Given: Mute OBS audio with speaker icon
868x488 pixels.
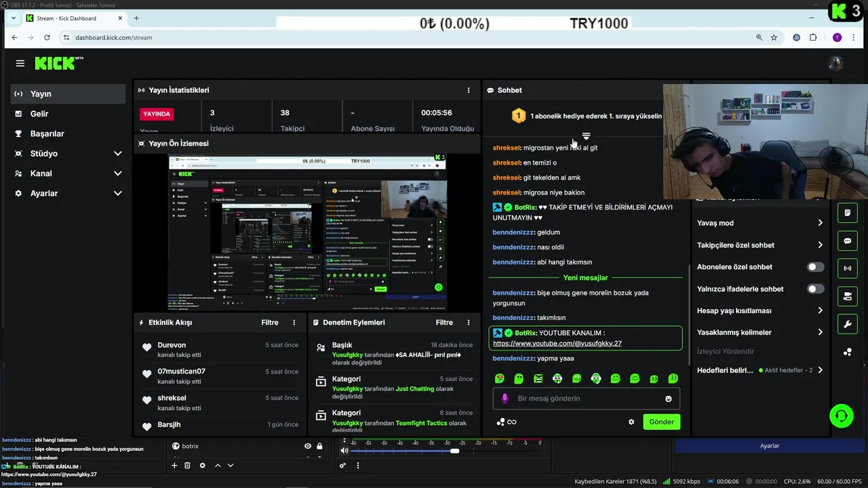Looking at the screenshot, I should coord(344,450).
